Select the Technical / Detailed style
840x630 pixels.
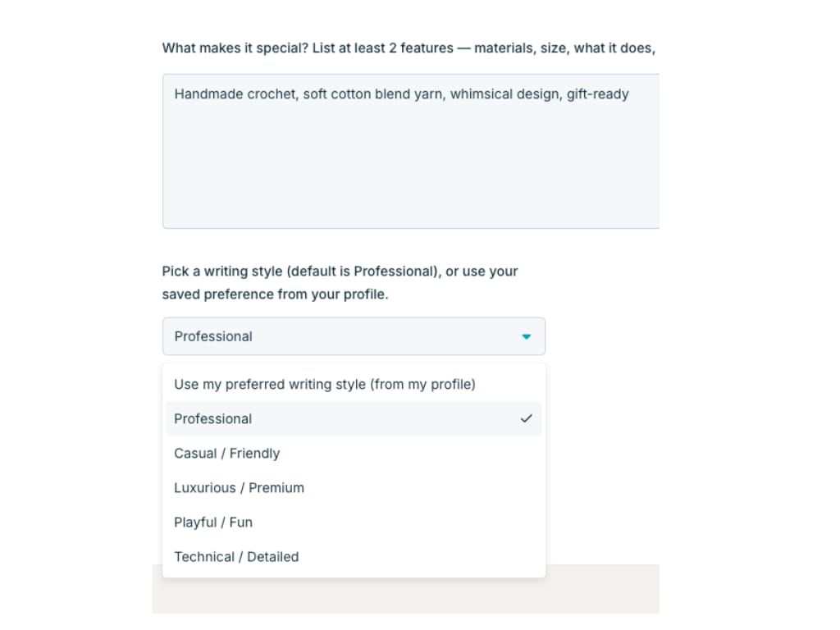(x=236, y=556)
